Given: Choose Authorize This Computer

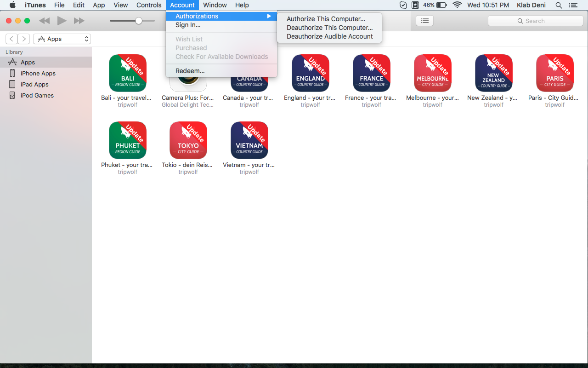Looking at the screenshot, I should pyautogui.click(x=326, y=19).
